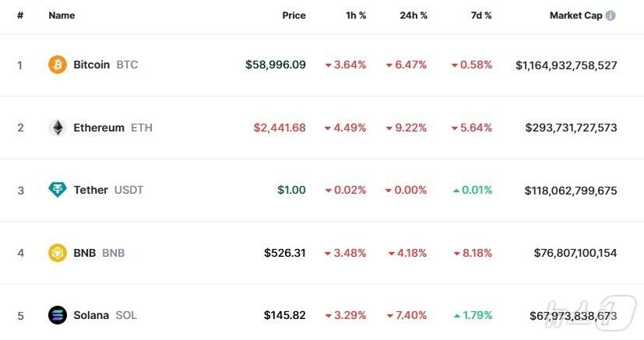Sort by the Price column header

click(294, 16)
